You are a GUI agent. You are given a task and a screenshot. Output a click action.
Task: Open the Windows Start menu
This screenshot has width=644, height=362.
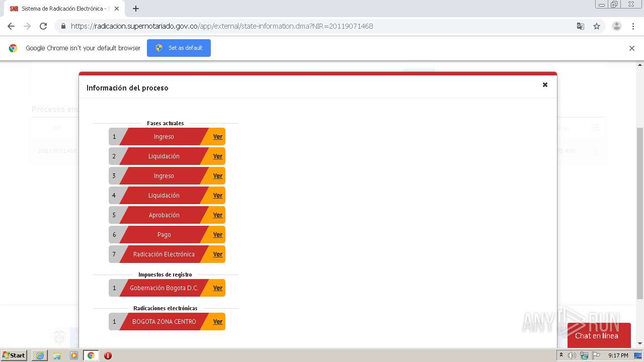coord(14,355)
